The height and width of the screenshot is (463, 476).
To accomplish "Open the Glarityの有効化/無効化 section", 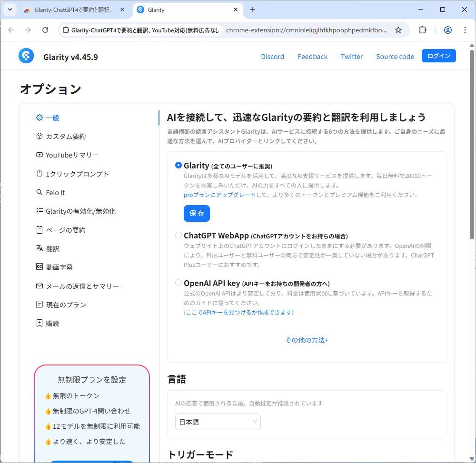I will 81,211.
